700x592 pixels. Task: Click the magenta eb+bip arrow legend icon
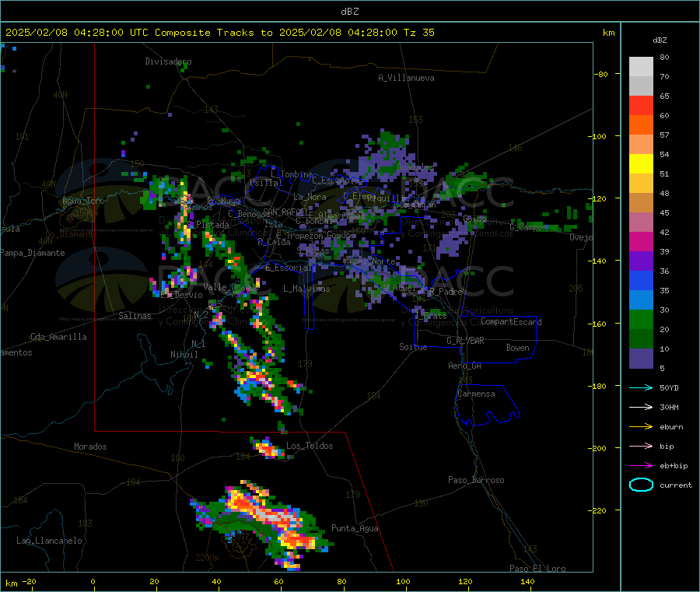641,466
